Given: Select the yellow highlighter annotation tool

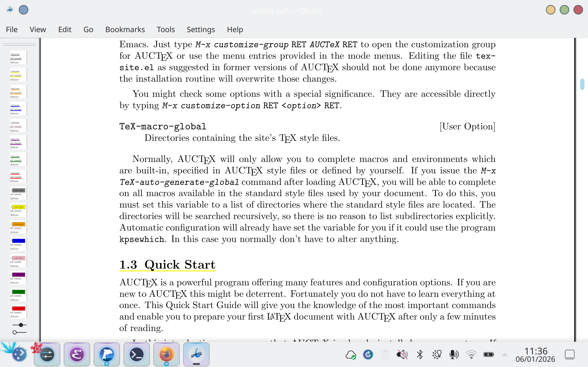Looking at the screenshot, I should [18, 210].
